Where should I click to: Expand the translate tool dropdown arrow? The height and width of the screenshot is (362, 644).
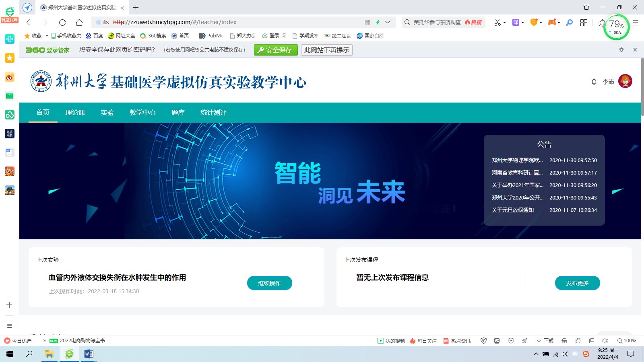(x=522, y=23)
